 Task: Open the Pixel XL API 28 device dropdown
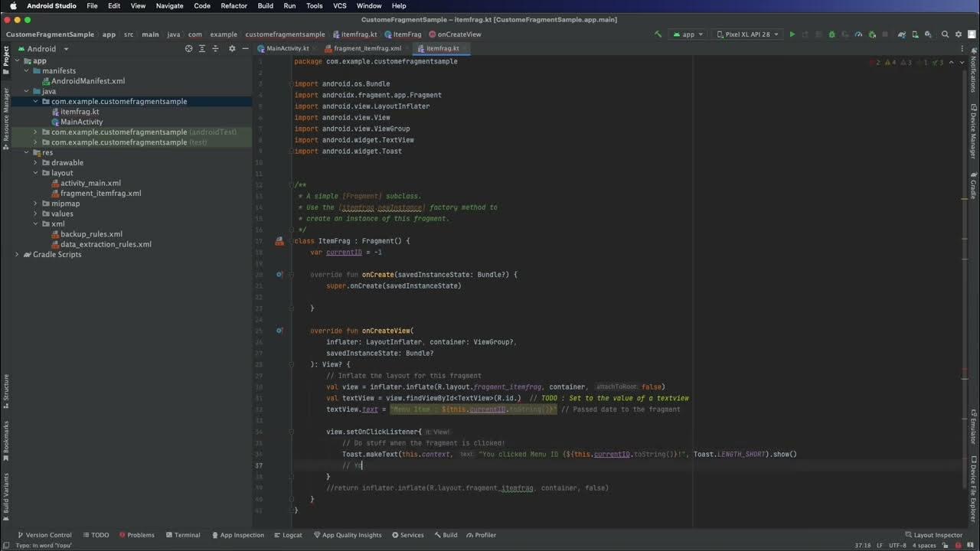tap(747, 34)
